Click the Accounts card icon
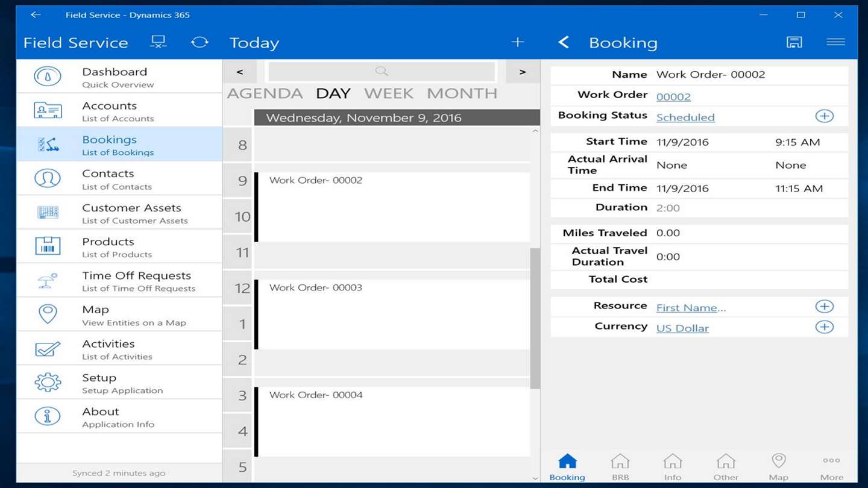The width and height of the screenshot is (868, 488). [x=48, y=111]
